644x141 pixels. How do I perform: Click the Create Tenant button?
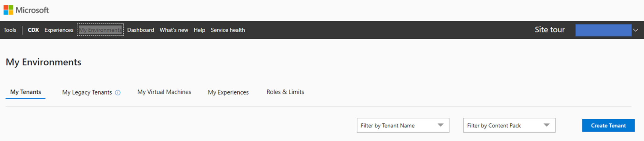[608, 125]
